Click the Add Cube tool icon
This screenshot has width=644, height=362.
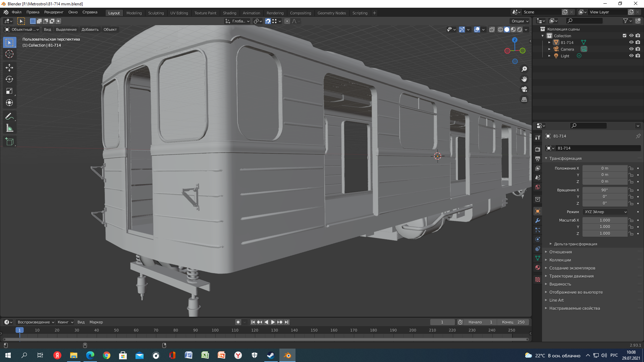click(x=9, y=141)
